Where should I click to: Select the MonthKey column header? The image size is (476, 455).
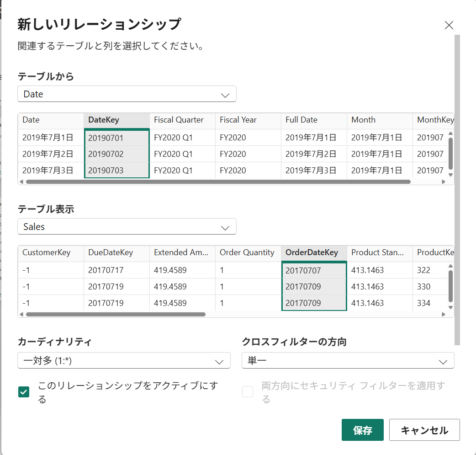click(x=434, y=120)
